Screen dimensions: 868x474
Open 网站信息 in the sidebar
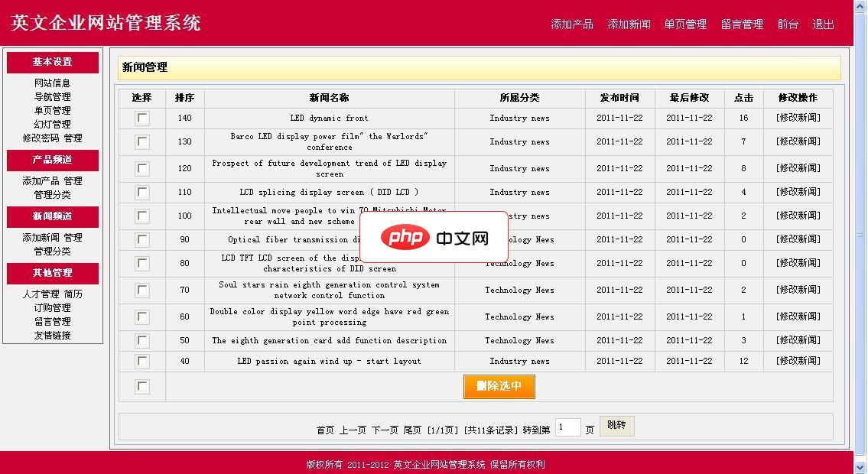pos(52,83)
